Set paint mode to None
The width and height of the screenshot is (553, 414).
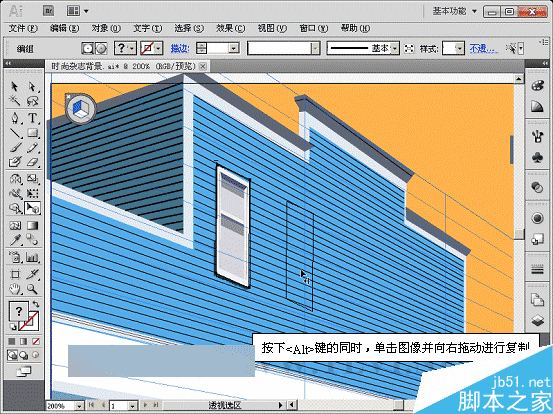[36, 341]
